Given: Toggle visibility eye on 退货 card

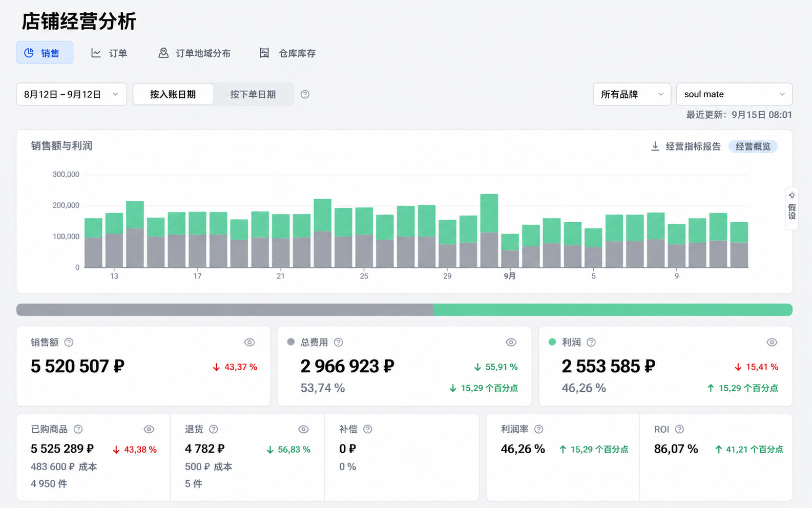Looking at the screenshot, I should [x=303, y=429].
